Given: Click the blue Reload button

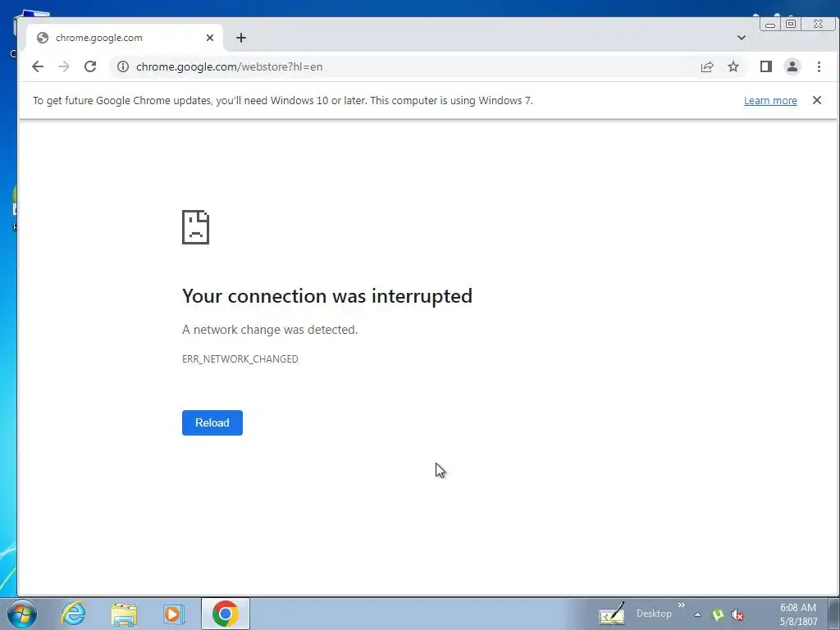Looking at the screenshot, I should [x=212, y=422].
